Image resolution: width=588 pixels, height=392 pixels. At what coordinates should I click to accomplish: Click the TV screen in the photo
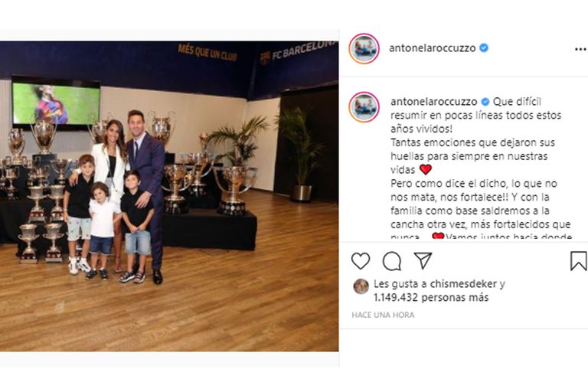[x=56, y=103]
